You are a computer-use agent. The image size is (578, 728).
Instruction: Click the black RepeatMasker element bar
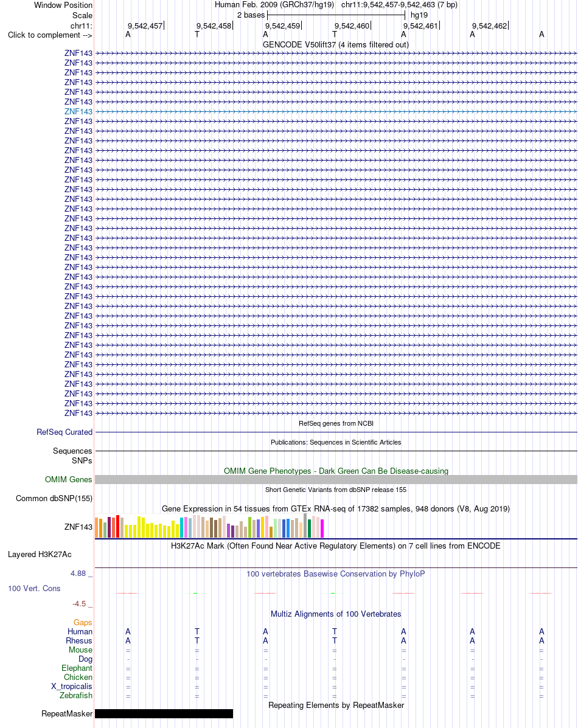(164, 713)
